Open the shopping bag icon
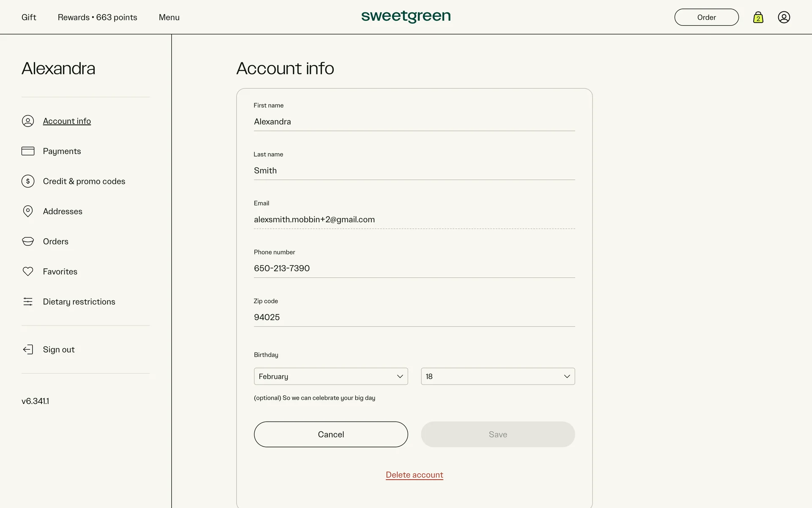 (758, 17)
